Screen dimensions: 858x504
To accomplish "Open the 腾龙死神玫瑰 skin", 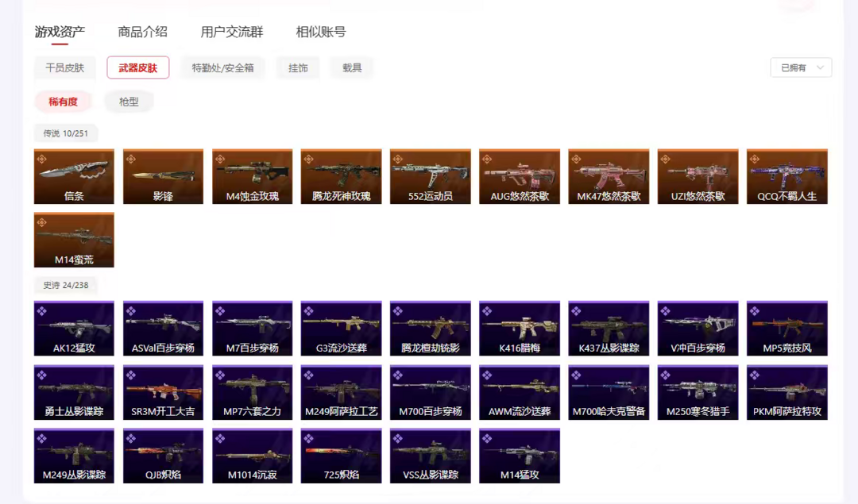I will (341, 176).
